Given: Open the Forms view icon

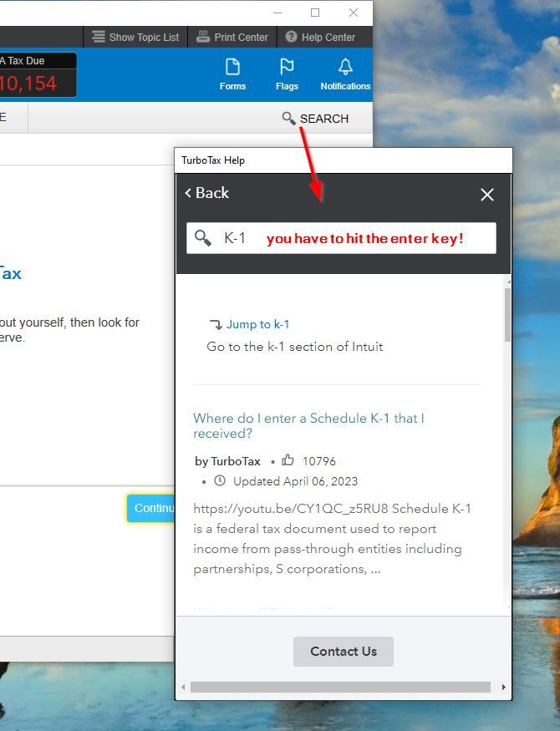Looking at the screenshot, I should click(x=232, y=74).
